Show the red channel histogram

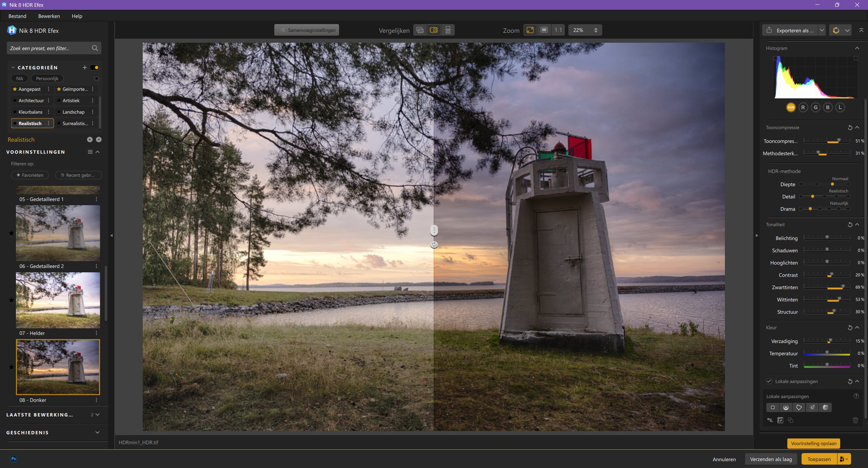(x=803, y=108)
